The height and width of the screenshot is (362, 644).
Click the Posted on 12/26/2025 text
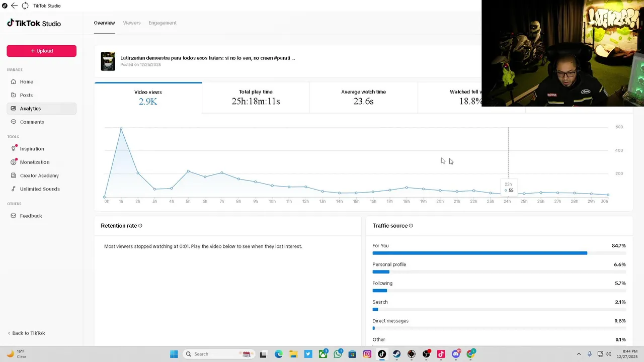click(x=140, y=65)
